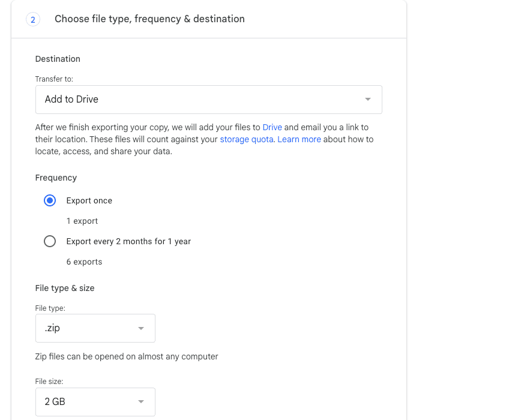
Task: Open the storage quota link
Action: coord(247,139)
